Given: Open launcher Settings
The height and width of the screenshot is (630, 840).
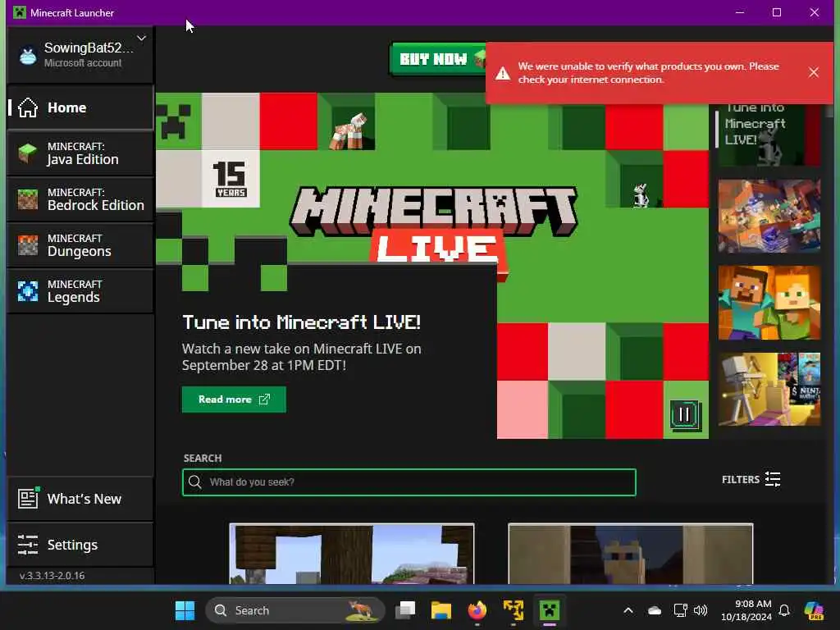Looking at the screenshot, I should (80, 545).
